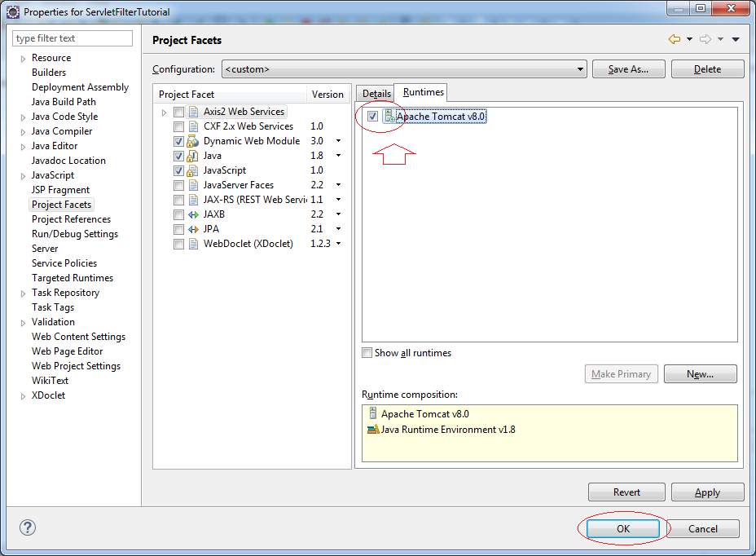Click the type filter text field
Viewport: 756px width, 556px height.
coord(73,38)
